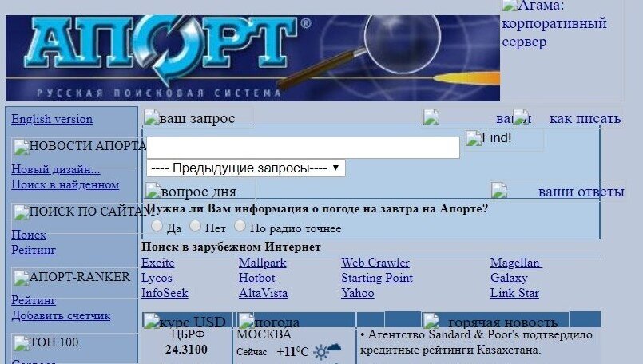643x364 pixels.
Task: Click the broken image icon beside погода
Action: (x=247, y=321)
